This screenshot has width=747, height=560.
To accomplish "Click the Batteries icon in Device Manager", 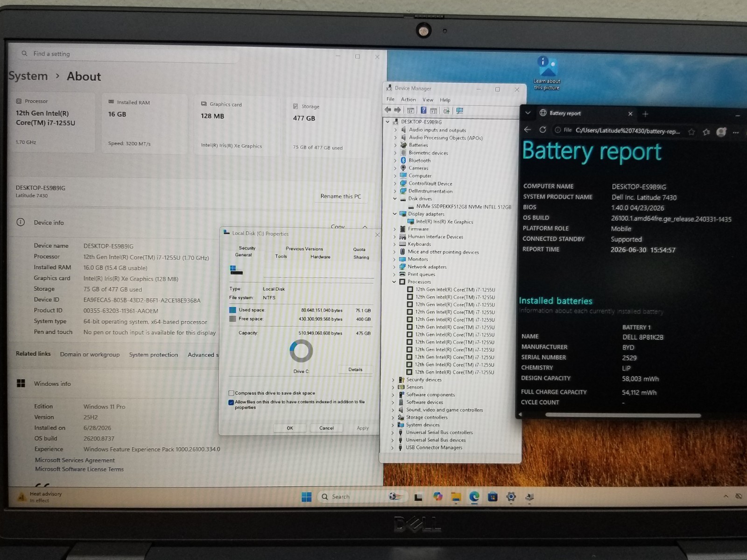I will [403, 145].
